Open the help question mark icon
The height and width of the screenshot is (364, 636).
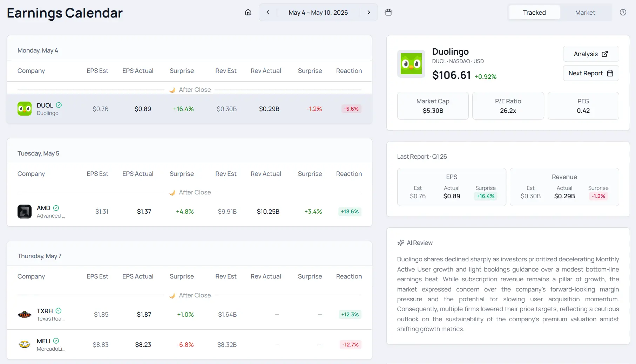(x=623, y=12)
